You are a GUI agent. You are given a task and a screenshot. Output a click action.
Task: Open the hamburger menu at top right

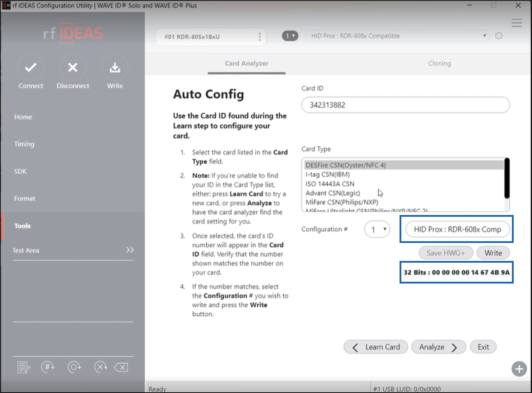click(517, 23)
